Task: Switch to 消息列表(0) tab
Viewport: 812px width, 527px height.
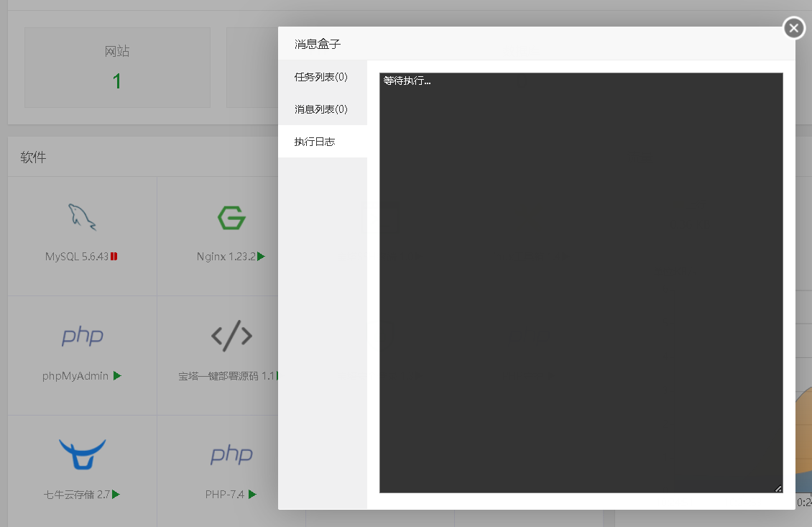Action: pos(323,109)
